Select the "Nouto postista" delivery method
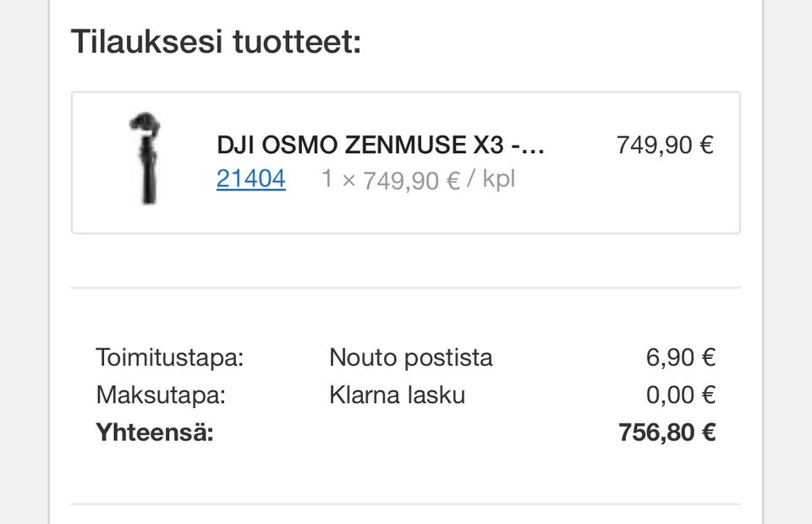 pyautogui.click(x=410, y=357)
